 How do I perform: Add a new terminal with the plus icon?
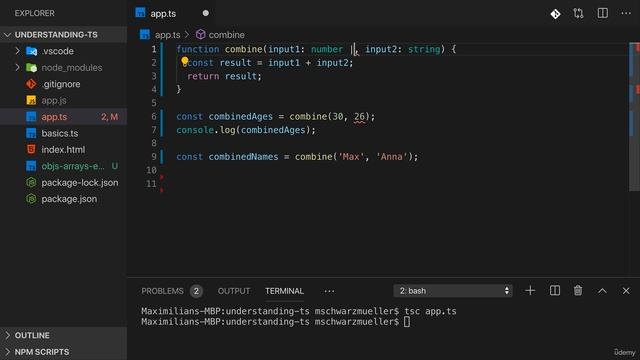[530, 291]
